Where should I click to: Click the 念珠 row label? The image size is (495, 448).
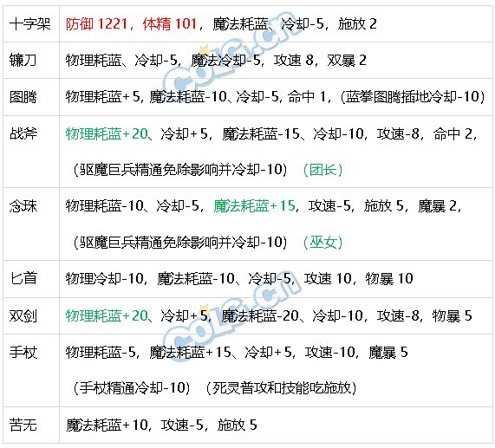point(23,206)
